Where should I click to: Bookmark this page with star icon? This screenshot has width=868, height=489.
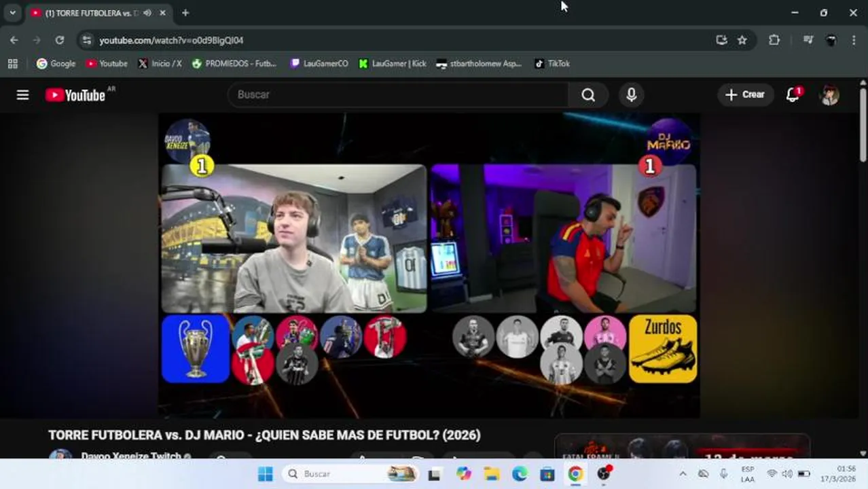click(742, 40)
